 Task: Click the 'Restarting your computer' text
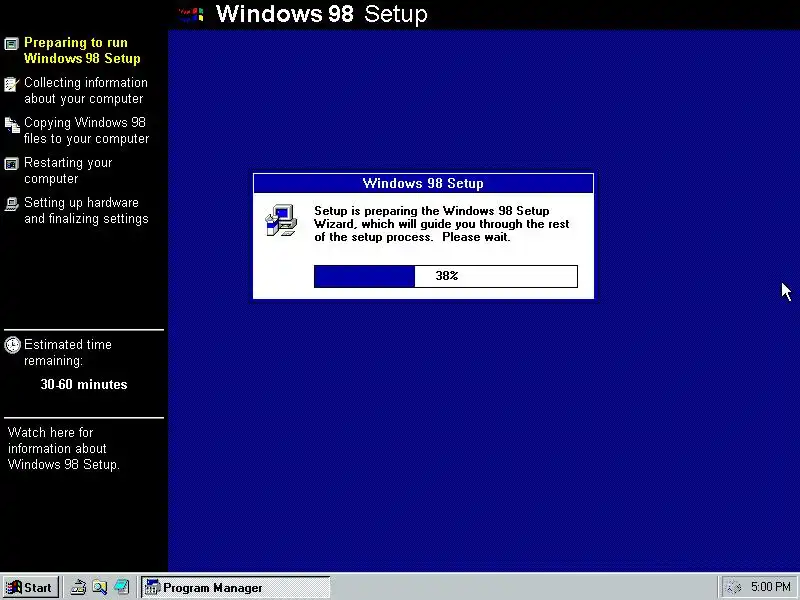[68, 170]
